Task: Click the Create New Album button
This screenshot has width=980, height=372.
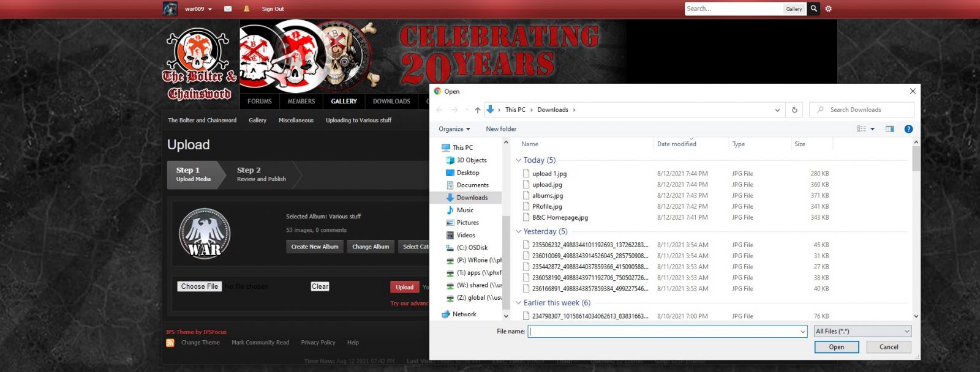Action: coord(315,247)
